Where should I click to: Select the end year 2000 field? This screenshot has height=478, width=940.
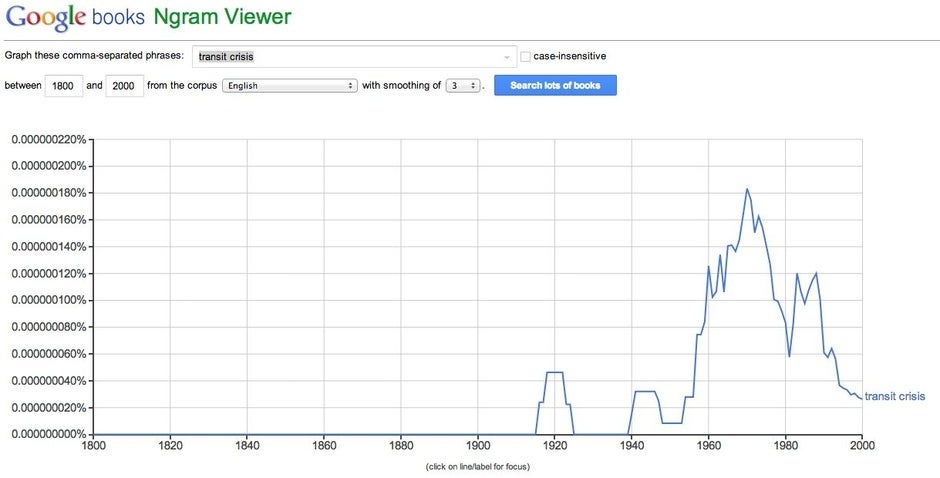[x=124, y=86]
